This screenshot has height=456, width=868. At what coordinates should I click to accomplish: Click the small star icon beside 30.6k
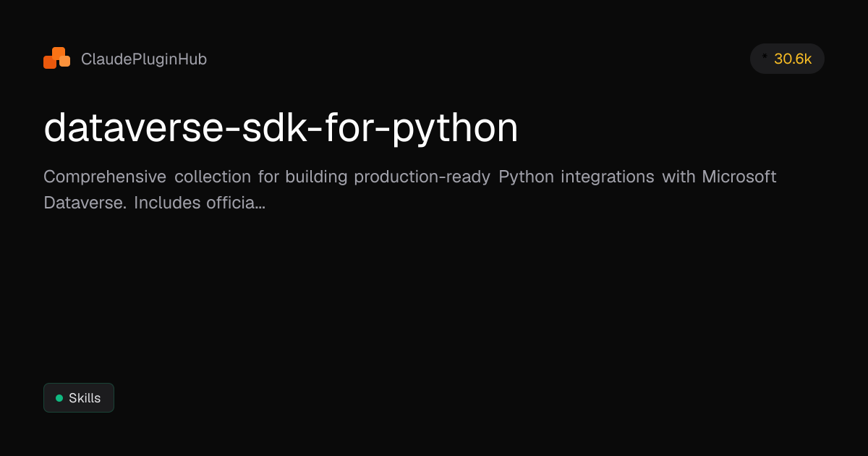[x=765, y=56]
